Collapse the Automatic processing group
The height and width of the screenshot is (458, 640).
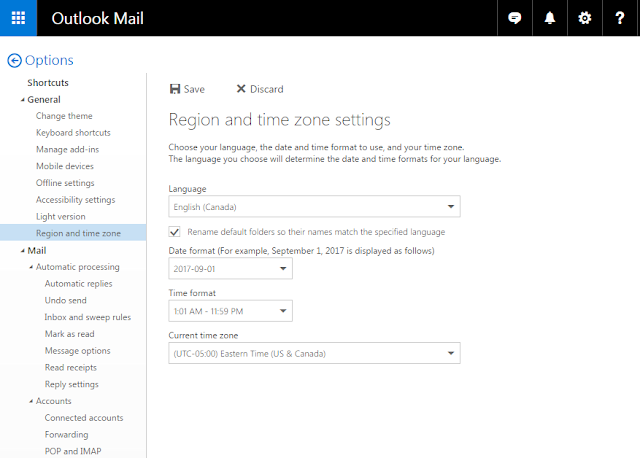click(x=31, y=267)
